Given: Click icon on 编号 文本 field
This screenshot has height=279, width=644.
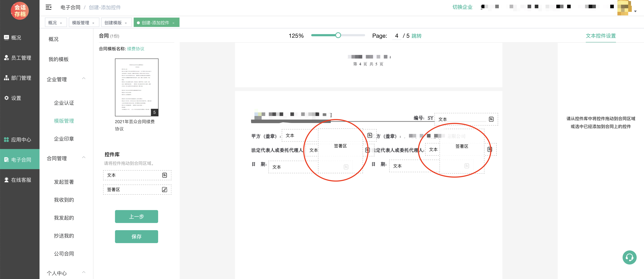Looking at the screenshot, I should click(x=491, y=119).
